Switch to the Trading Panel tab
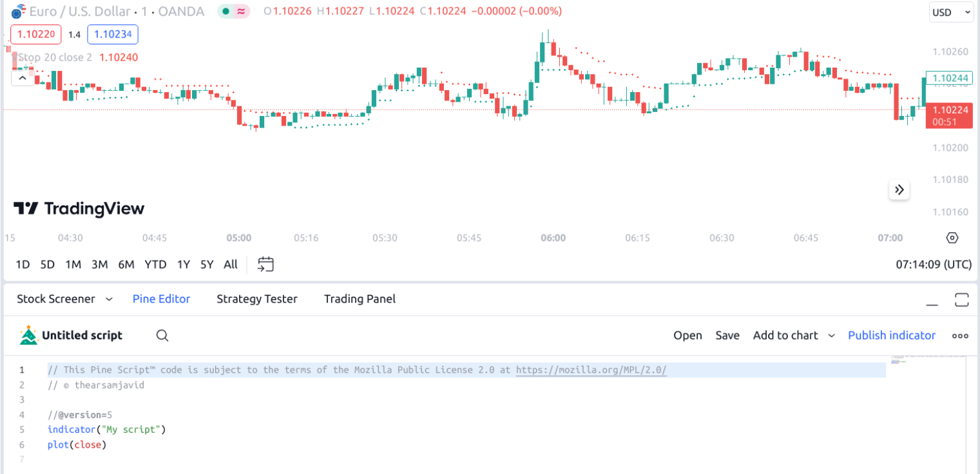Screen dimensions: 980x474 pyautogui.click(x=360, y=299)
